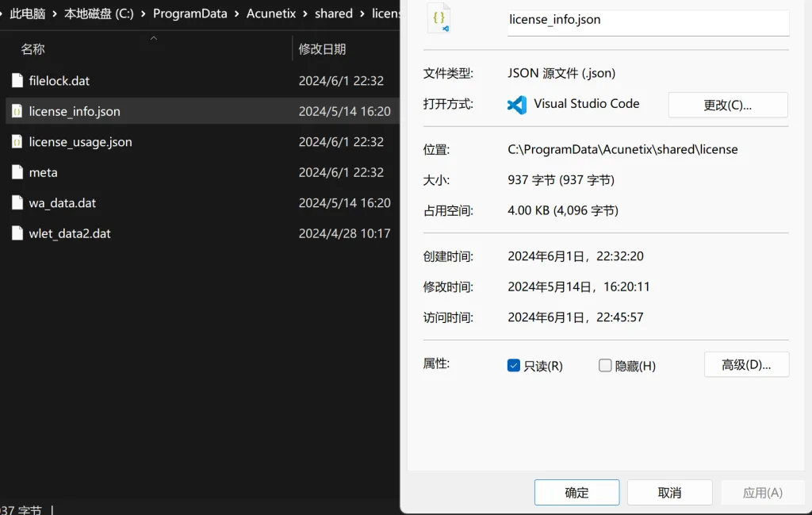Click the wlet_data2.dat file icon
This screenshot has height=515, width=812.
point(17,233)
